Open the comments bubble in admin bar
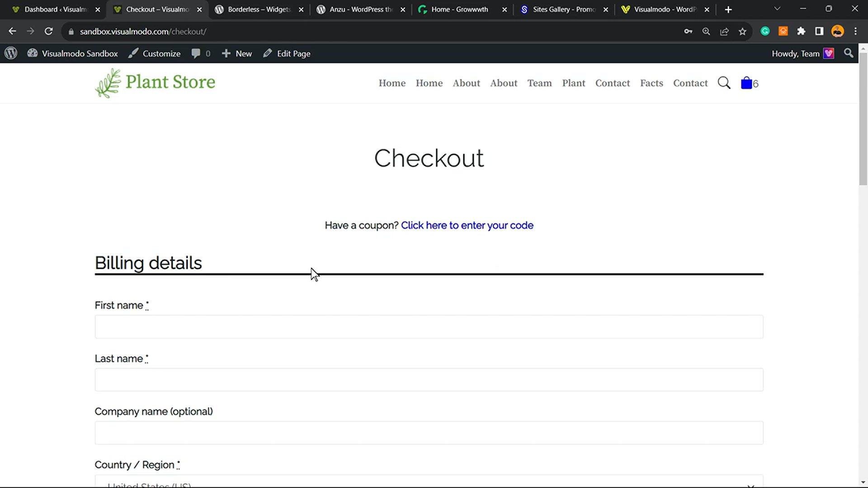The width and height of the screenshot is (868, 488). click(201, 53)
